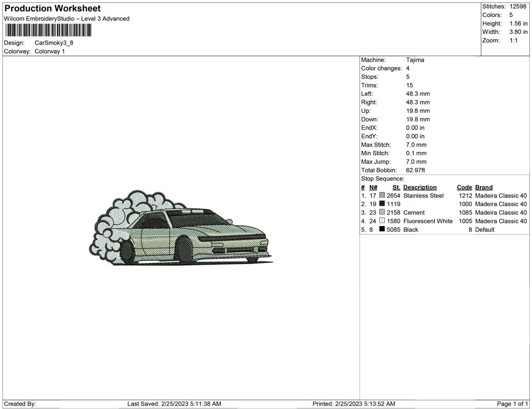
Task: Click the Description column header
Action: [x=420, y=187]
